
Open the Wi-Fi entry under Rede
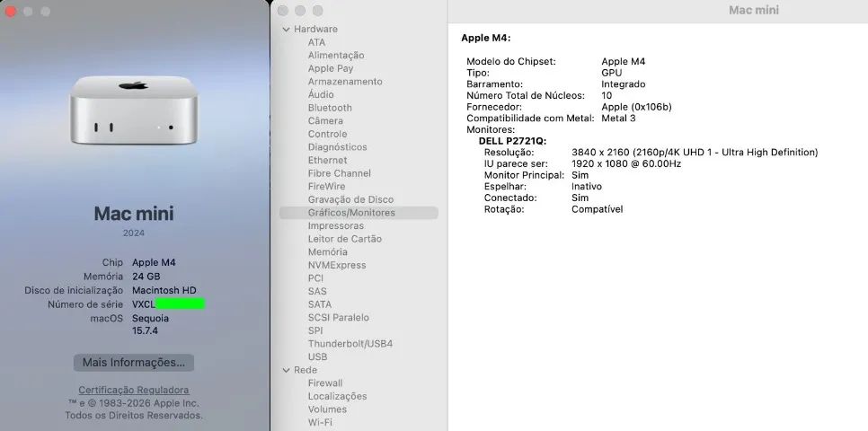click(x=320, y=422)
